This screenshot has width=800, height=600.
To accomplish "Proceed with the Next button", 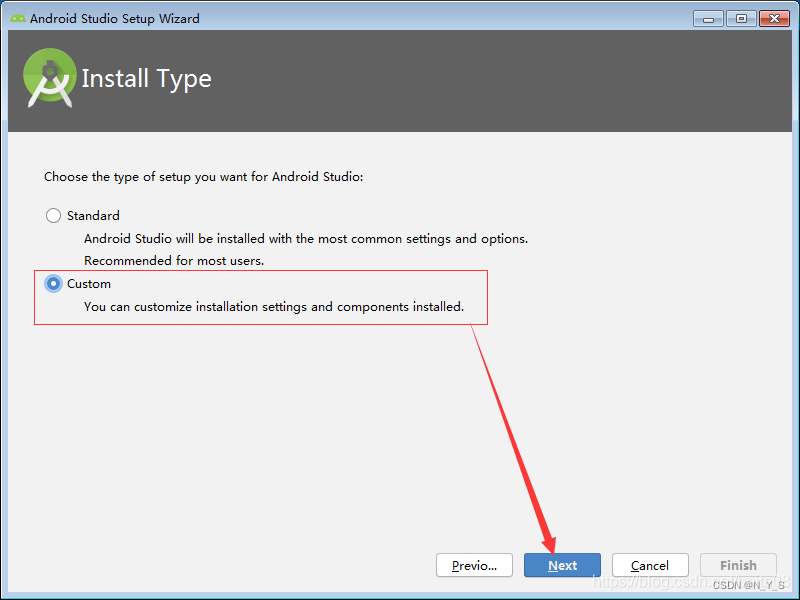I will click(x=562, y=565).
